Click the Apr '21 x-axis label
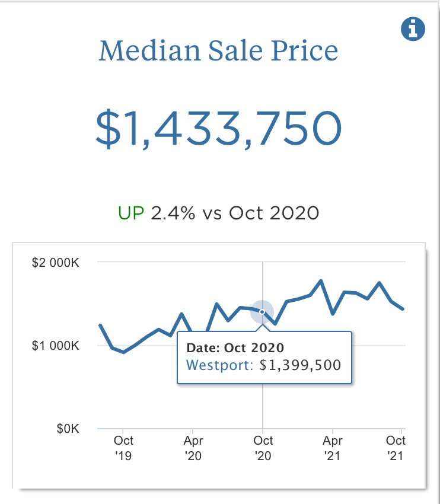This screenshot has height=504, width=440. pos(333,448)
